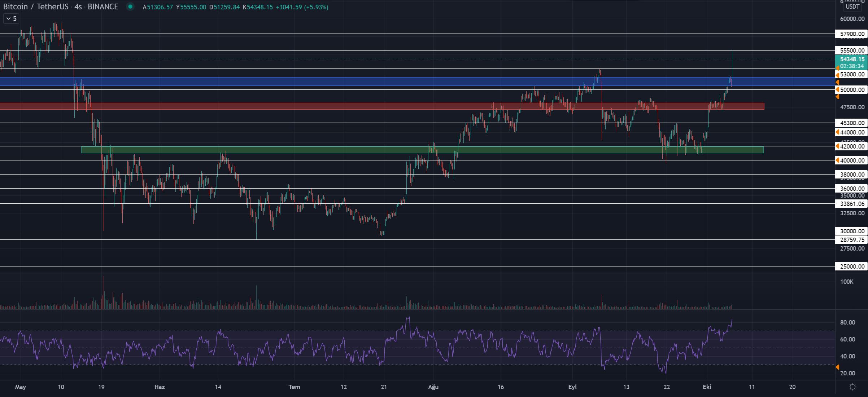The height and width of the screenshot is (397, 868).
Task: Click the orange alert marker at 53000.00
Action: pyautogui.click(x=837, y=75)
